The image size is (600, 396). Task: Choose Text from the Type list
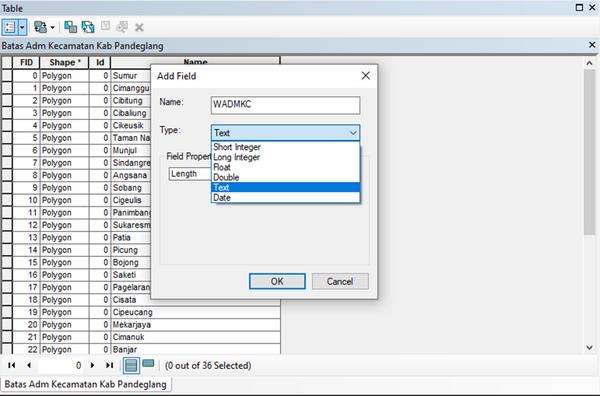[285, 187]
